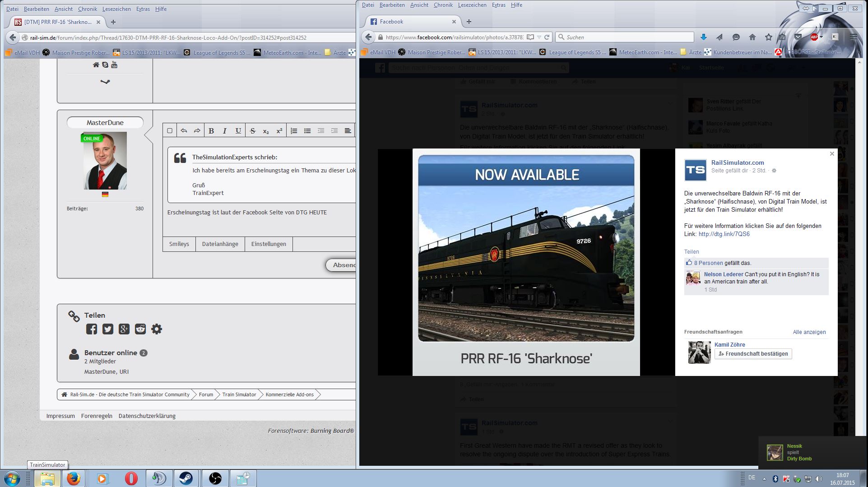This screenshot has height=487, width=868.
Task: Close the Facebook photo lightbox
Action: 832,154
